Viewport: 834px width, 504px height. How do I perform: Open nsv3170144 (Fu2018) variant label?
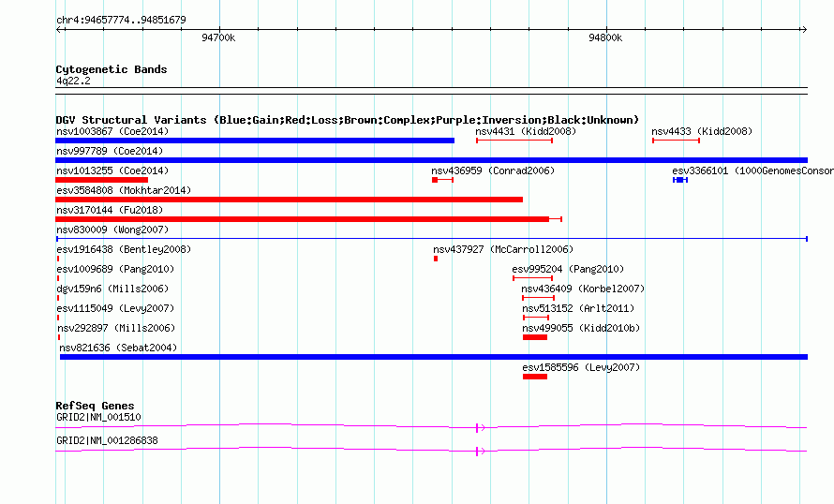tap(110, 210)
